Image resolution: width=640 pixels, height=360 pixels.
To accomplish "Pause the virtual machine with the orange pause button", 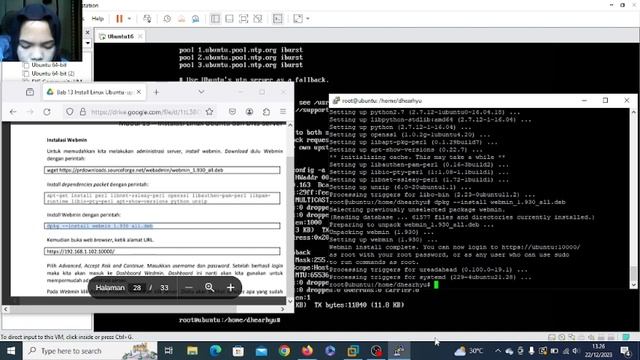I will click(119, 19).
